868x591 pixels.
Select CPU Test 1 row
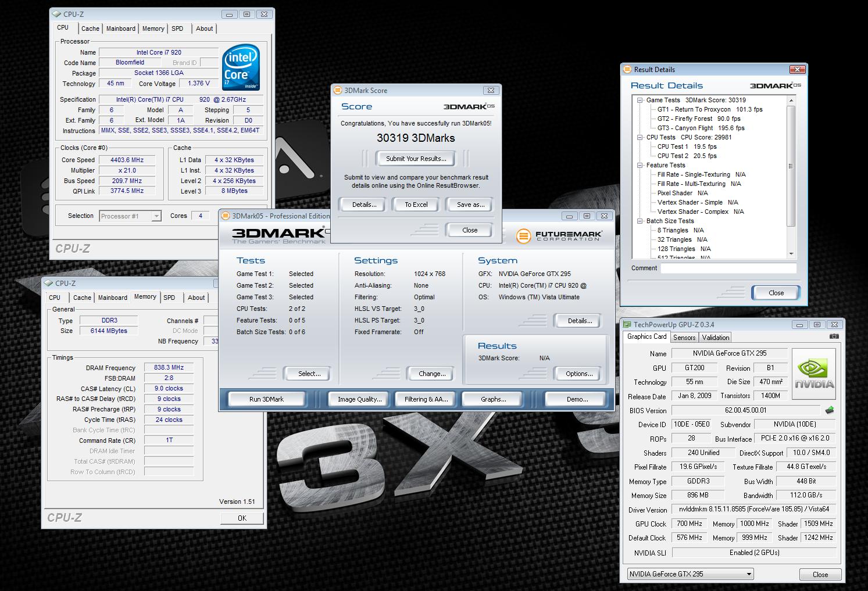[687, 146]
